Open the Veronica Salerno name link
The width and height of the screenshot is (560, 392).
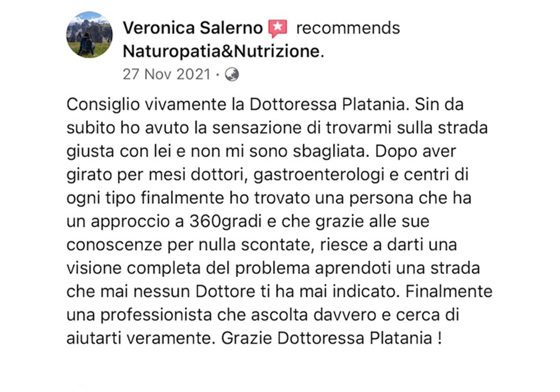[x=193, y=28]
